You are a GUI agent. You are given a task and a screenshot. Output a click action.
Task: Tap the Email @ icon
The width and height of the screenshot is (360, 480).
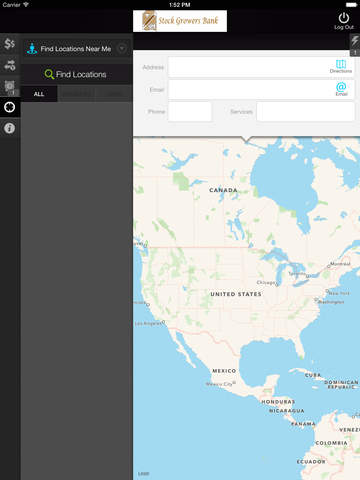click(x=341, y=89)
